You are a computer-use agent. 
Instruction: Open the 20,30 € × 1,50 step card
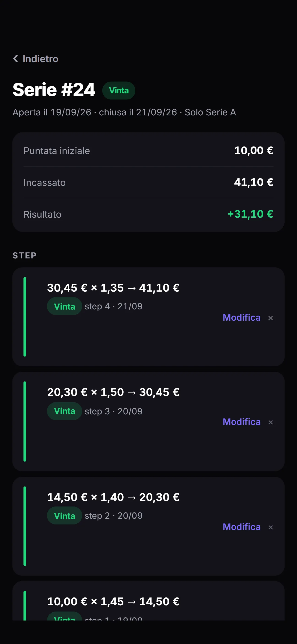tap(148, 422)
